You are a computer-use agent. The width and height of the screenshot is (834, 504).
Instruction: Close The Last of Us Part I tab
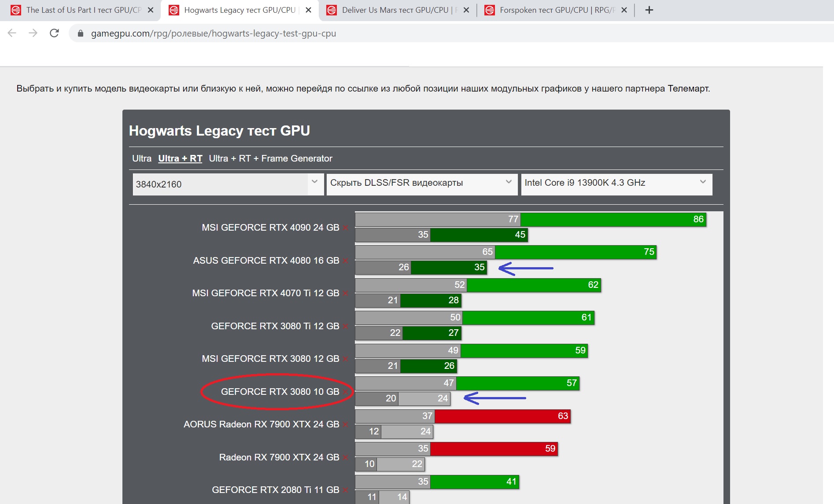click(151, 10)
